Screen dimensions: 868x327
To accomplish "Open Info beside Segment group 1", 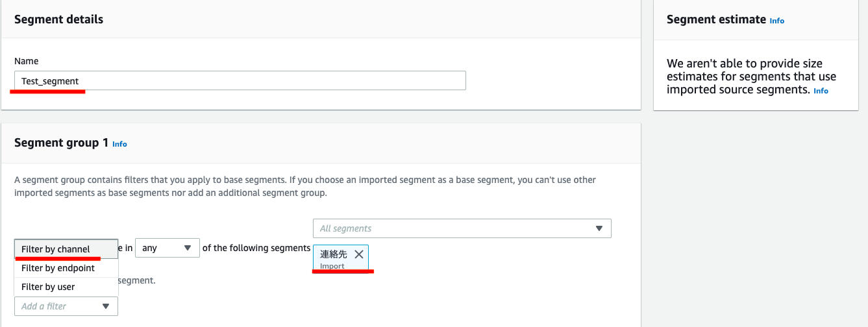I will click(x=119, y=144).
